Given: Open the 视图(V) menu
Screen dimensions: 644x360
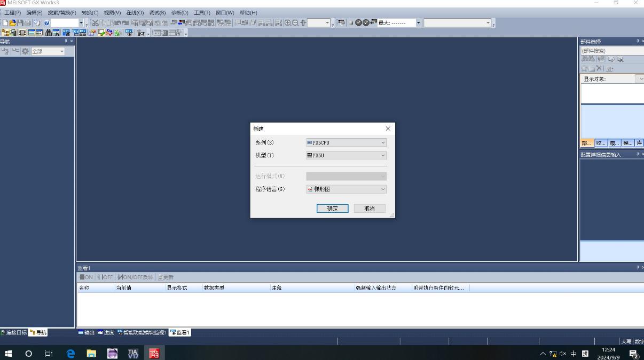Looking at the screenshot, I should point(112,12).
